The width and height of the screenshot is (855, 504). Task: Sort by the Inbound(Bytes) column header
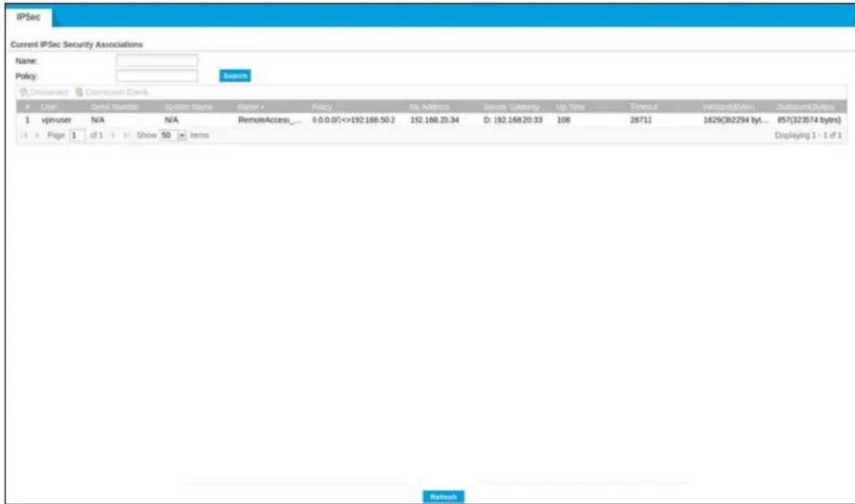pos(728,106)
